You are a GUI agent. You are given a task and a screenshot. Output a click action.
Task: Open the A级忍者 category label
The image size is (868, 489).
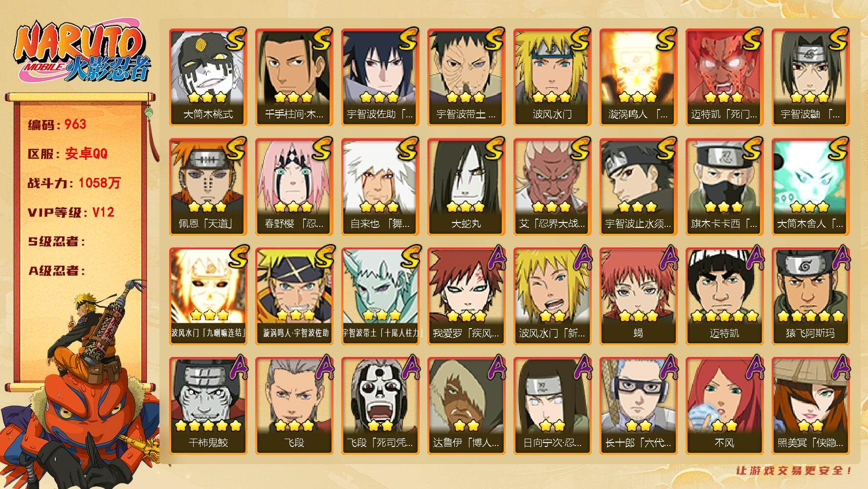point(57,271)
